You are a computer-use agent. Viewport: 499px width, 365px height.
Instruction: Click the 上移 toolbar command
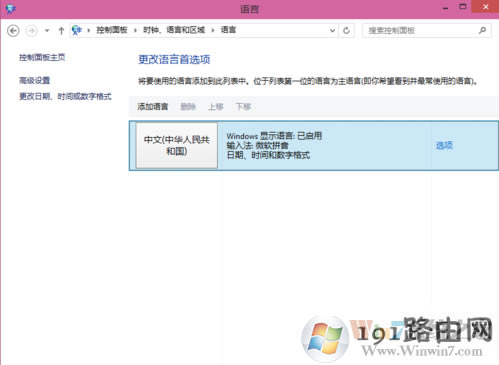tap(216, 107)
